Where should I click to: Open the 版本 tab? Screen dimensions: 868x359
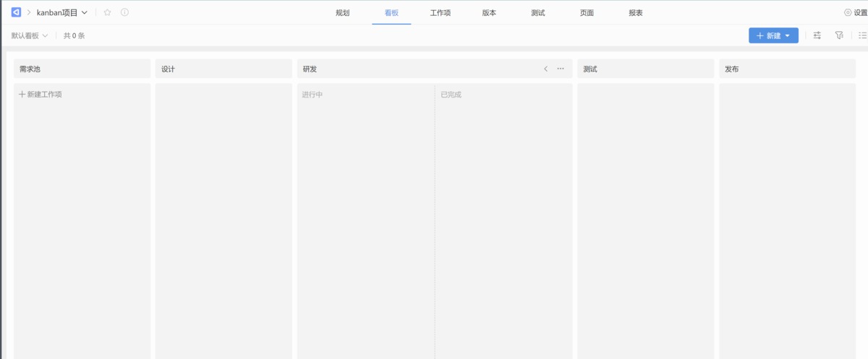coord(489,12)
